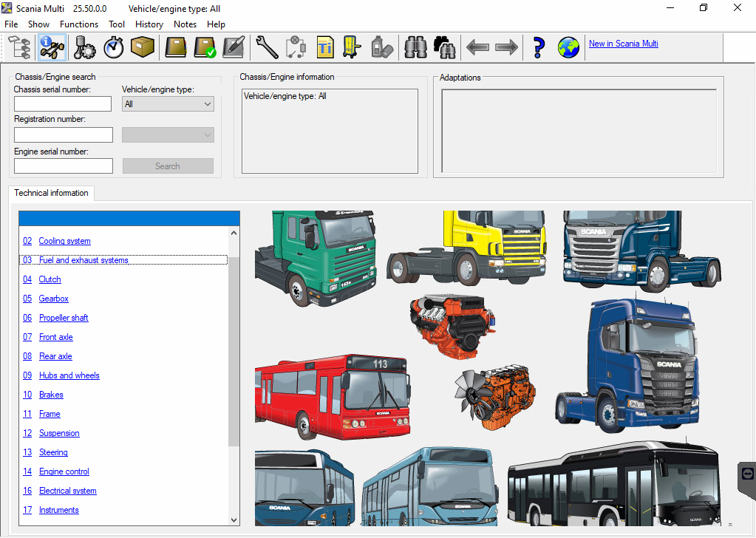
Task: Open the Functions menu
Action: 79,24
